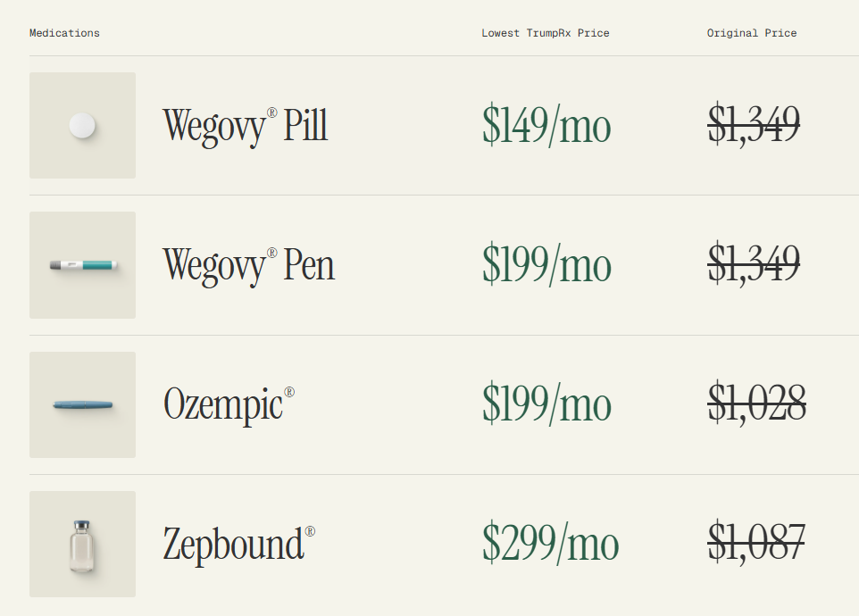Click Wegovy Pill's crossed-out $1,349 price
Viewport: 859px width, 616px height.
point(754,126)
